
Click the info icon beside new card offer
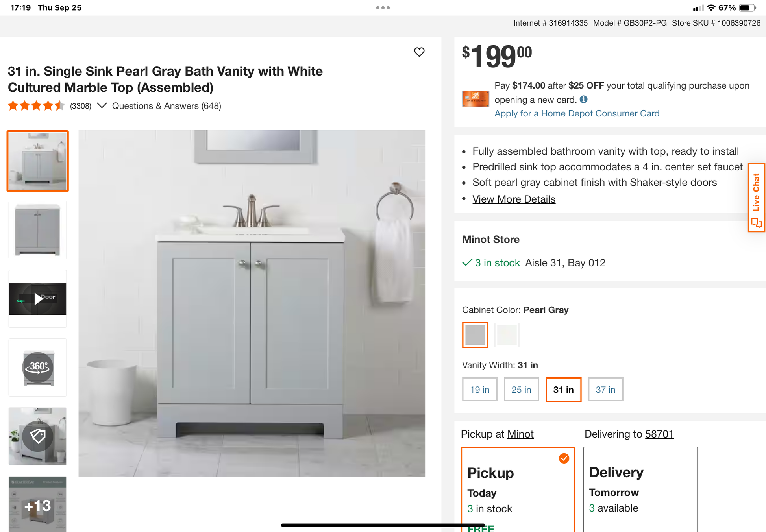click(584, 100)
